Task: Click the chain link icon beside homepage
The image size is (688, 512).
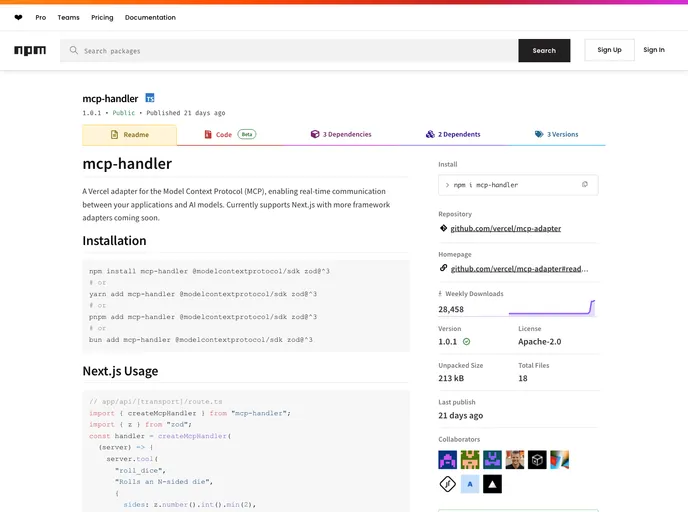Action: [443, 268]
